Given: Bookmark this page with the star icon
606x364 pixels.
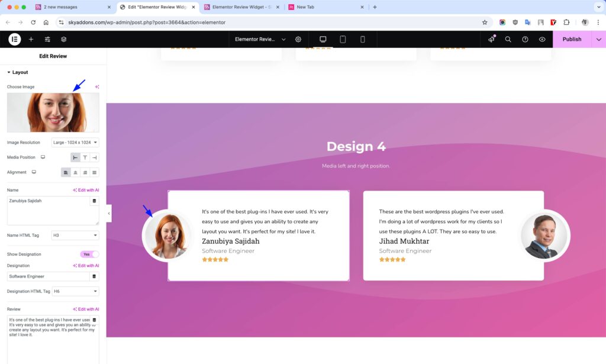Looking at the screenshot, I should pyautogui.click(x=485, y=22).
